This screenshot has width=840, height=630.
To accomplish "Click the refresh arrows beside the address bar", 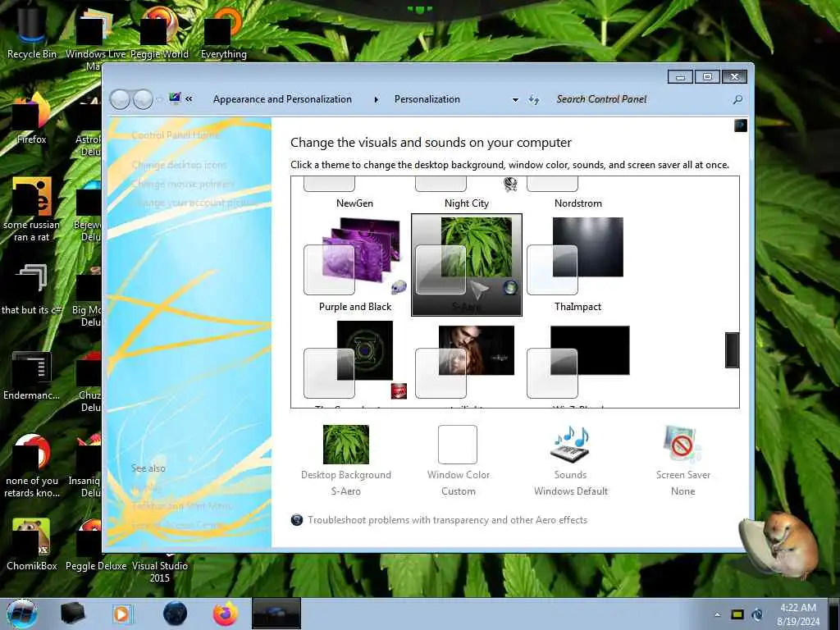I will pyautogui.click(x=533, y=99).
